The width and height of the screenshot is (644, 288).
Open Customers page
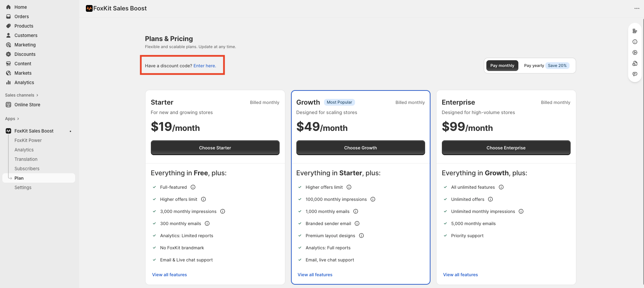click(26, 35)
